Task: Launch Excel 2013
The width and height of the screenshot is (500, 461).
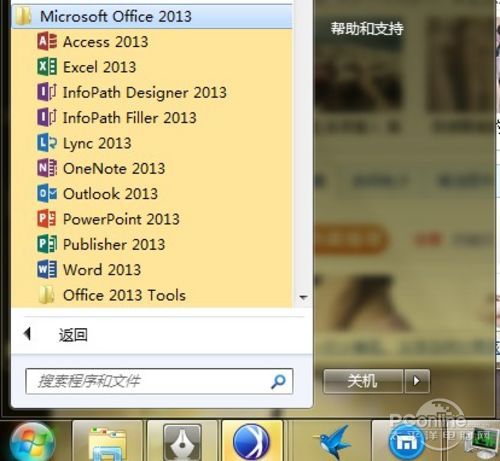Action: point(152,67)
